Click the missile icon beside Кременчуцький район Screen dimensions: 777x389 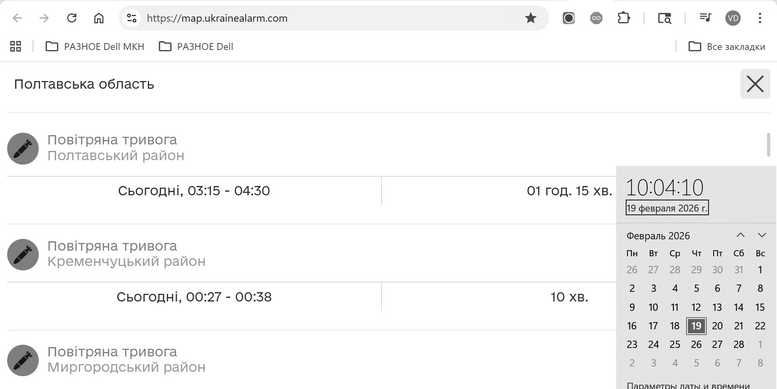[23, 254]
